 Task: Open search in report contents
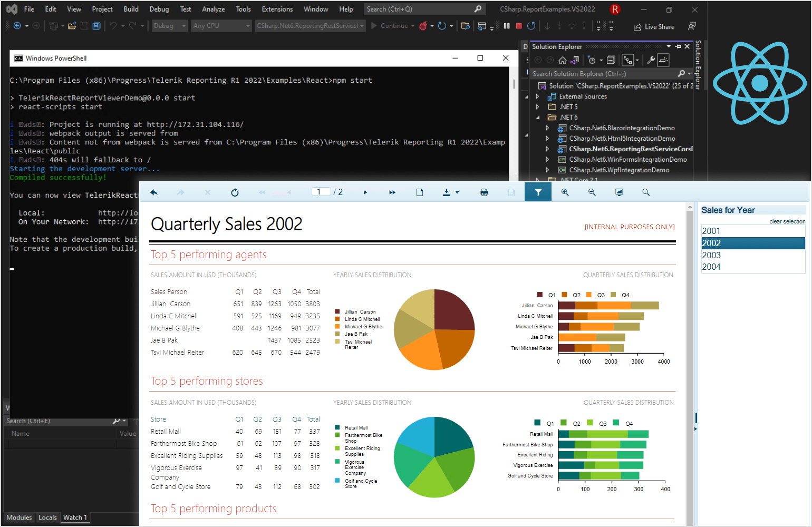pos(646,192)
